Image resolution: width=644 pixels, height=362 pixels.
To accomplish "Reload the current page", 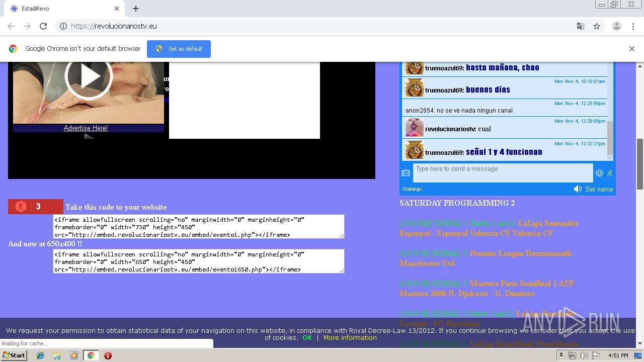I will tap(43, 26).
